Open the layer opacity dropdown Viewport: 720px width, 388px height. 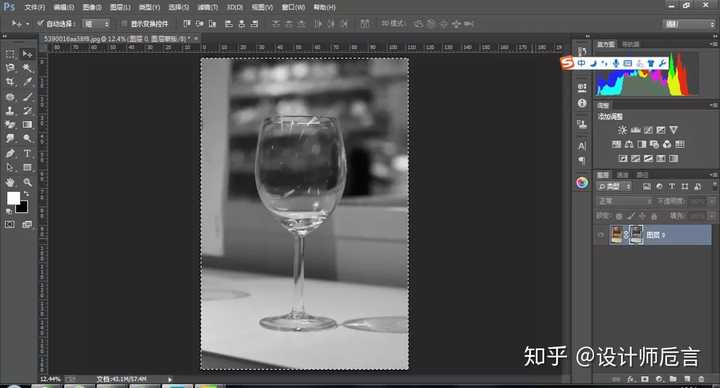[x=711, y=202]
